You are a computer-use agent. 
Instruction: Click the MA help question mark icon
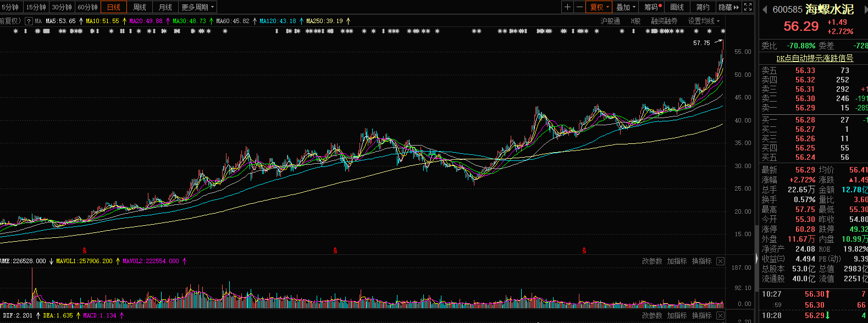click(x=29, y=21)
